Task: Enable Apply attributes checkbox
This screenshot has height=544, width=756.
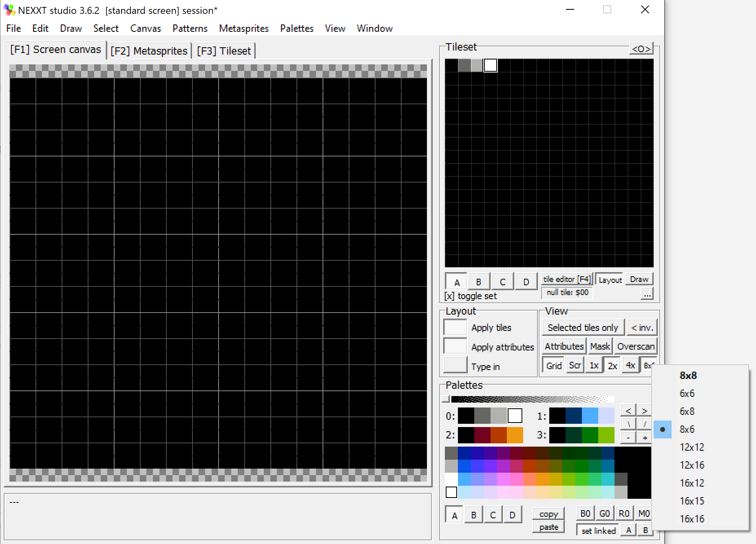Action: [x=455, y=346]
